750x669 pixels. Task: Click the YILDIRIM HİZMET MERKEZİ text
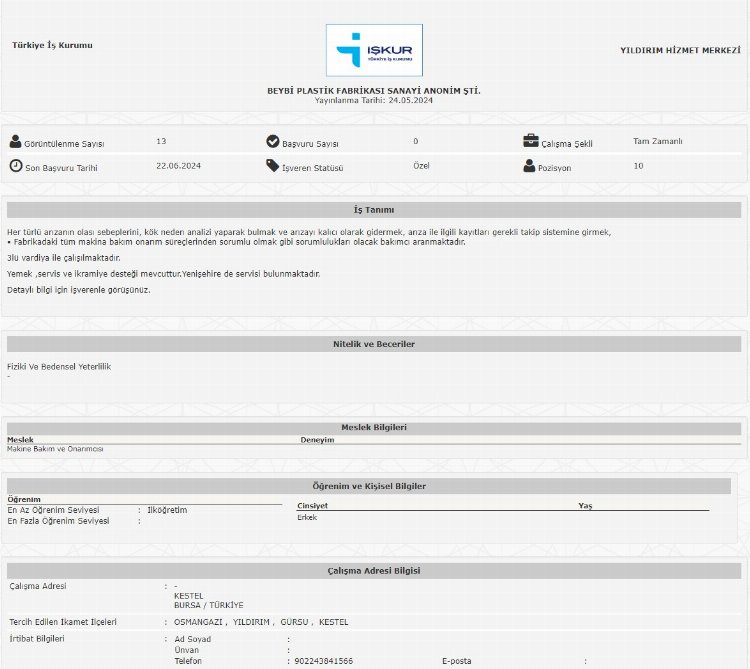coord(673,49)
